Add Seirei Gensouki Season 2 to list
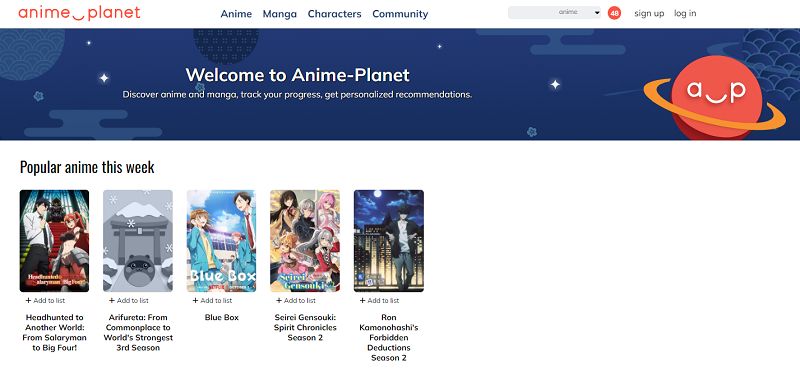This screenshot has width=800, height=370. (x=296, y=301)
